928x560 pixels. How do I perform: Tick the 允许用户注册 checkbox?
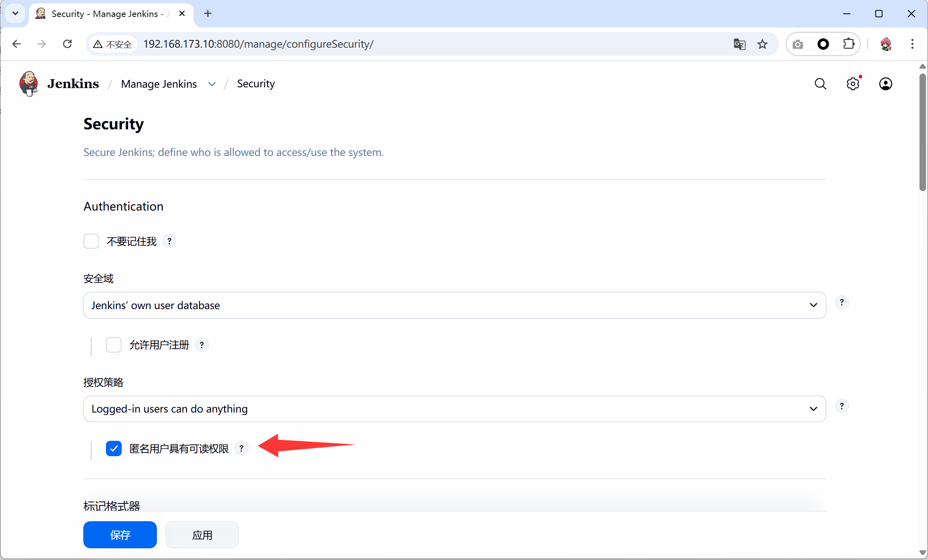[x=114, y=345]
